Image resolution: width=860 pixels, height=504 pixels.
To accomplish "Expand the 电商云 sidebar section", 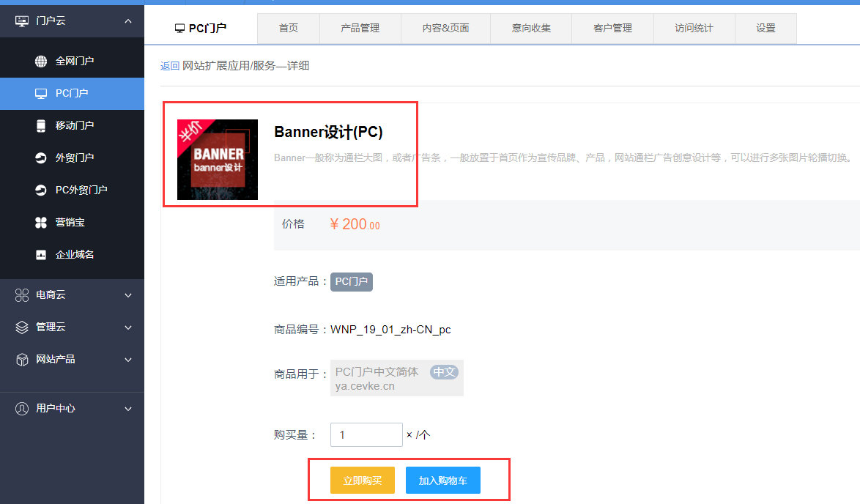I will click(128, 295).
